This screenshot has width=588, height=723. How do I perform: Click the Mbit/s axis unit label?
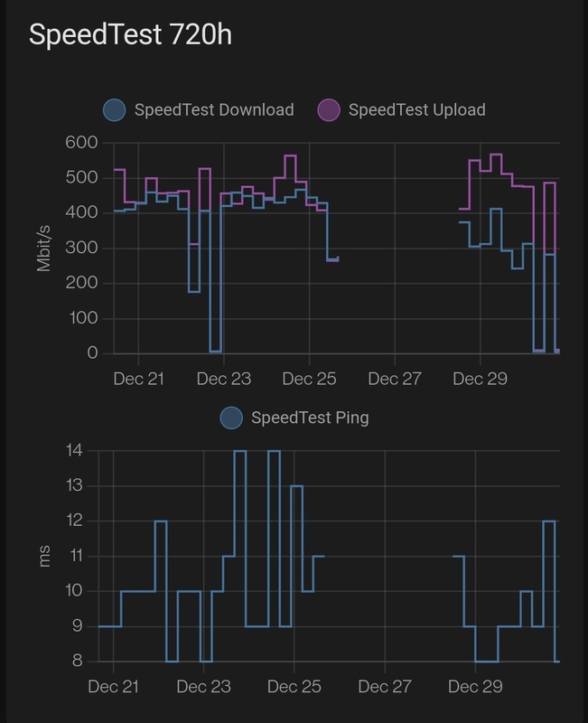(45, 248)
